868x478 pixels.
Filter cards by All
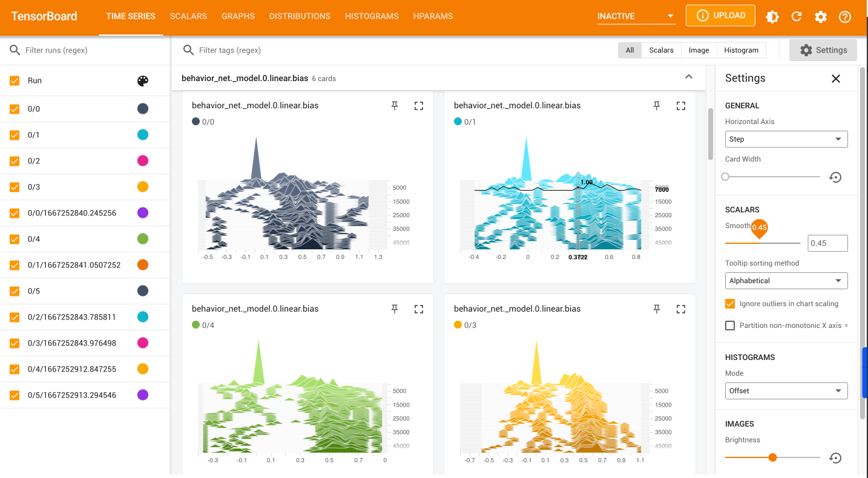click(x=630, y=50)
